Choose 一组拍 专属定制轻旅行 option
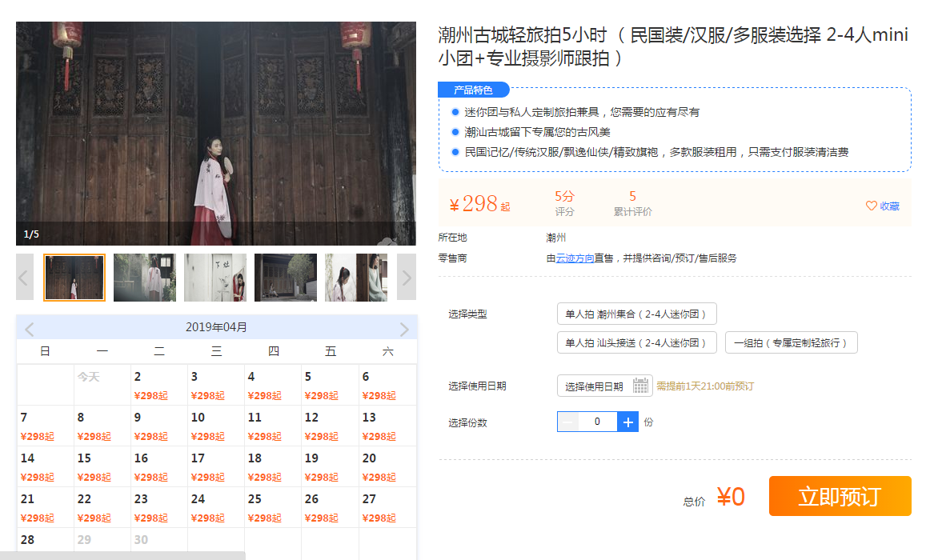The height and width of the screenshot is (560, 930). tap(791, 343)
